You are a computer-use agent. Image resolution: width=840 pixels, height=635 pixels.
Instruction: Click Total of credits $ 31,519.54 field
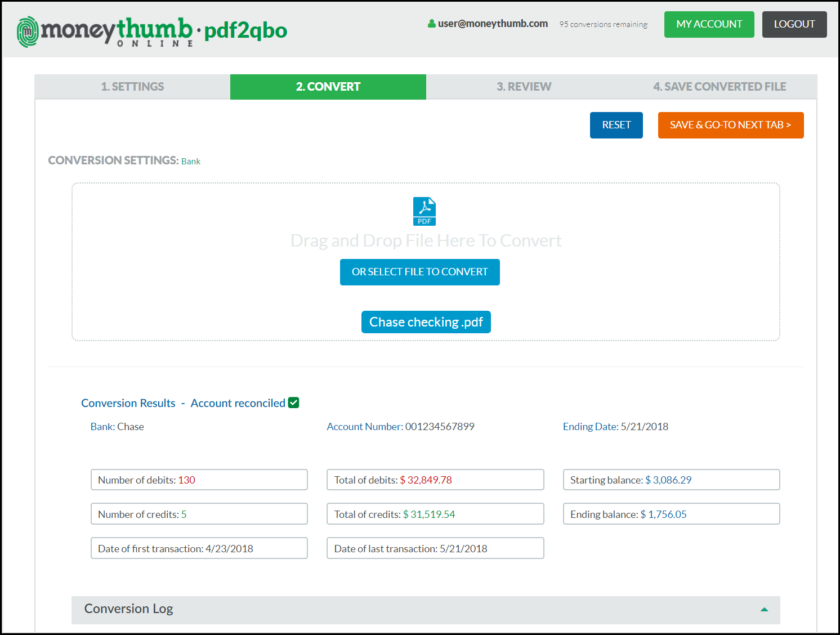click(435, 514)
